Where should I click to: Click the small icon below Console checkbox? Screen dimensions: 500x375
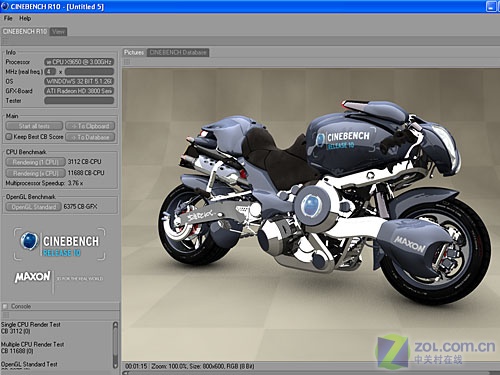pos(5,315)
